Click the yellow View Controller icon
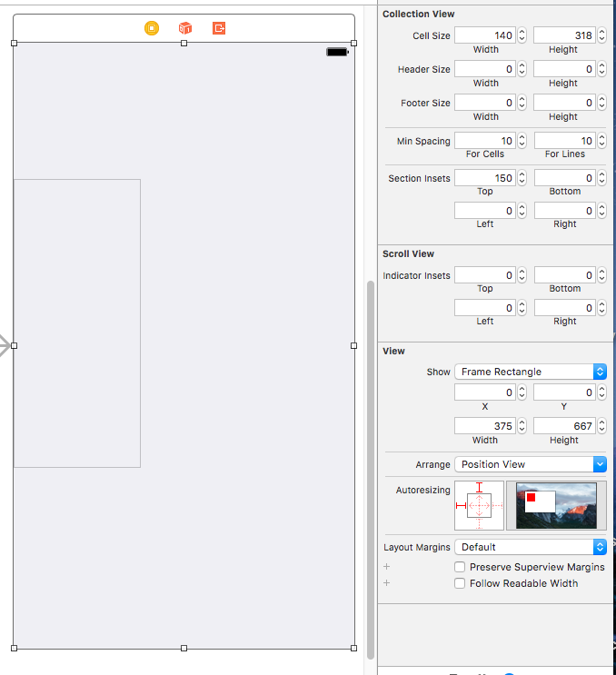The image size is (616, 675). point(152,28)
